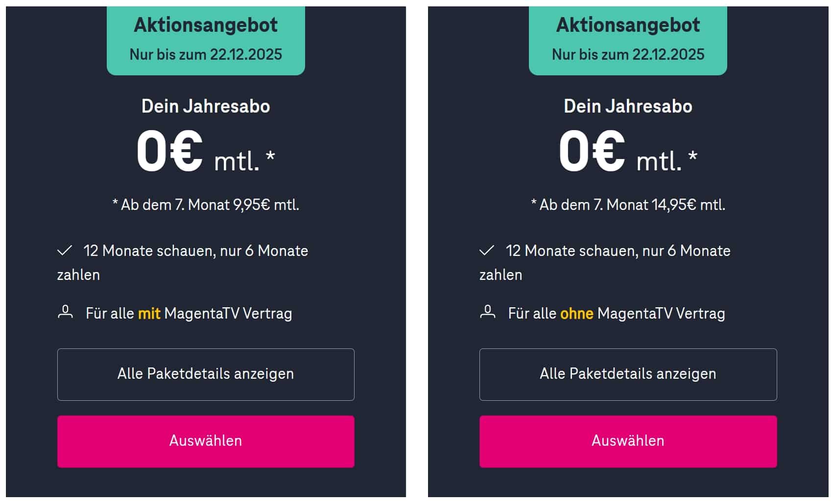
Task: Click the 'Nur bis zum 22.12.2025' deadline text
Action: (x=206, y=54)
